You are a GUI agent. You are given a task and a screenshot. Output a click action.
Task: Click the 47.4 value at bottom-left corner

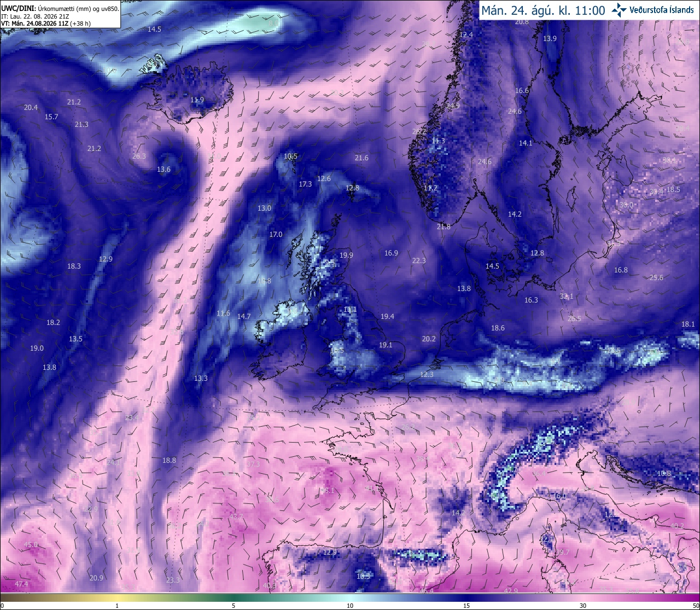pos(21,584)
